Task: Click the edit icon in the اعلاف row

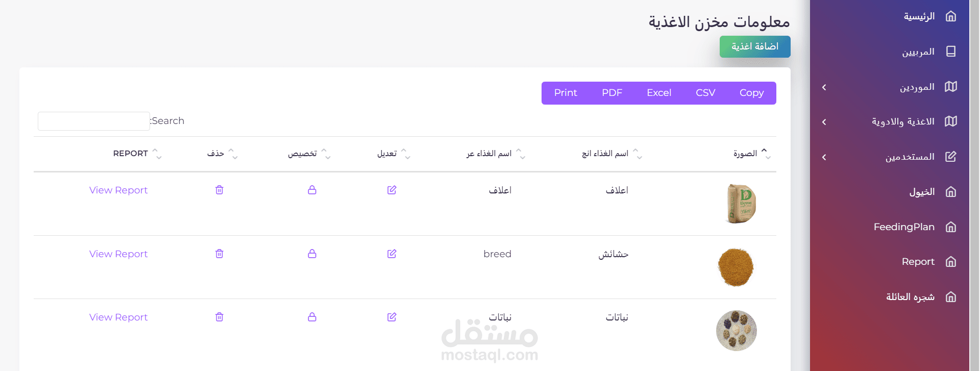Action: coord(392,190)
